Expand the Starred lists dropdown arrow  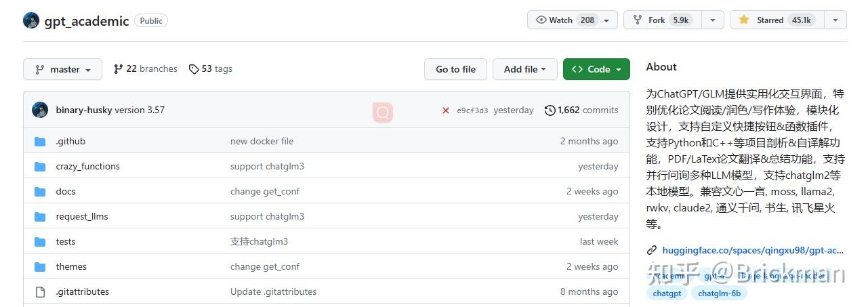pos(835,20)
